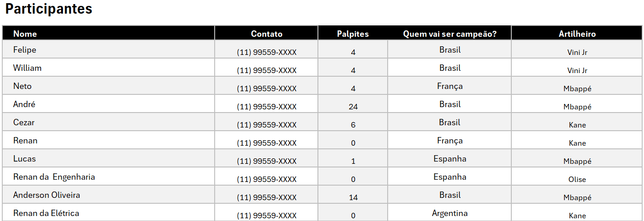The width and height of the screenshot is (644, 221).
Task: Select the Palpites column header
Action: pyautogui.click(x=353, y=34)
